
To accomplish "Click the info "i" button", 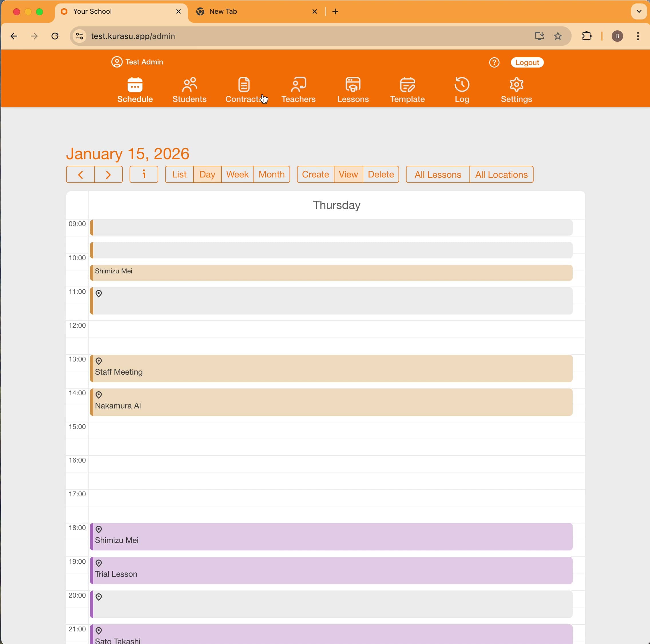I will tap(144, 174).
